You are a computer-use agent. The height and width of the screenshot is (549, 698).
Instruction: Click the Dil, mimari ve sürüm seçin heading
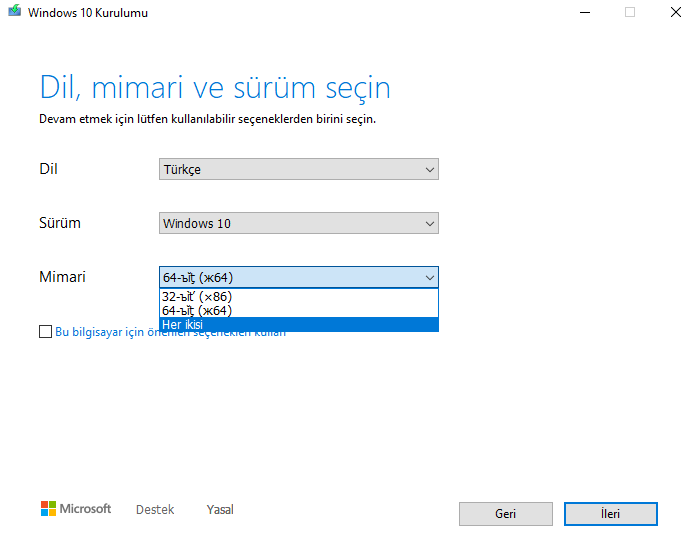[215, 87]
